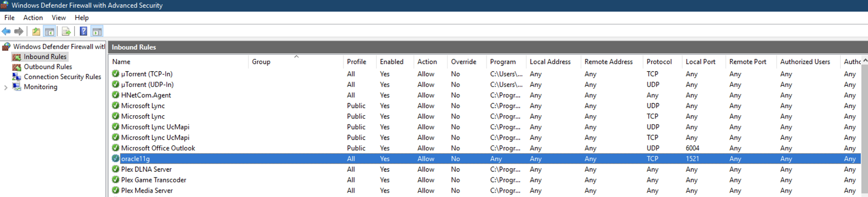868x197 pixels.
Task: Click the scroll-up arrow of the rules list
Action: [x=865, y=61]
